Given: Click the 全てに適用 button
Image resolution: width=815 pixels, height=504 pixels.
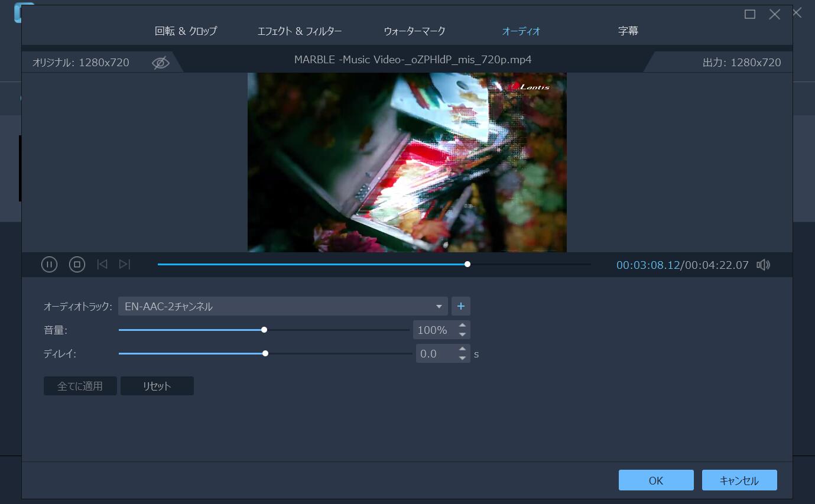Looking at the screenshot, I should click(x=80, y=386).
